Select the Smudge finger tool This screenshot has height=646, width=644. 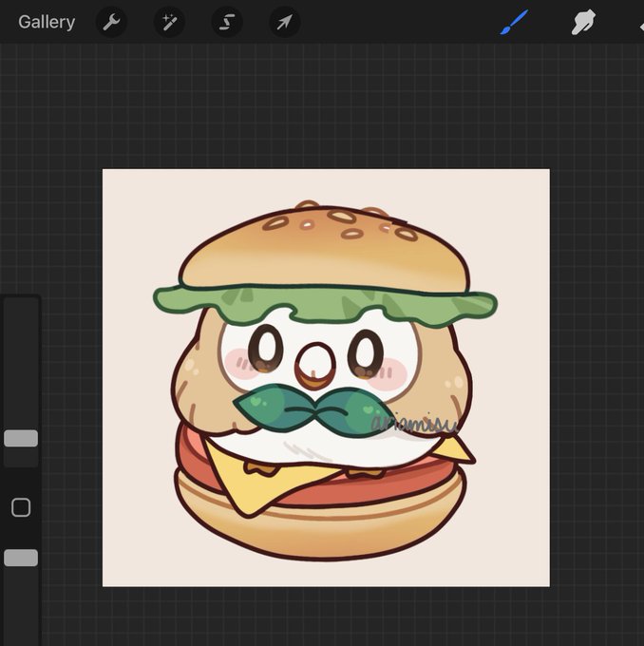(x=583, y=22)
